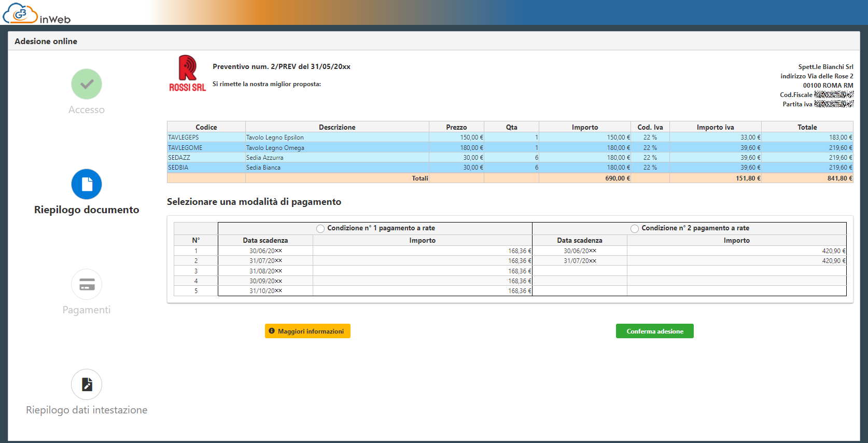Click the Preventivo num. 2/PREV heading
The width and height of the screenshot is (868, 443).
tap(282, 66)
